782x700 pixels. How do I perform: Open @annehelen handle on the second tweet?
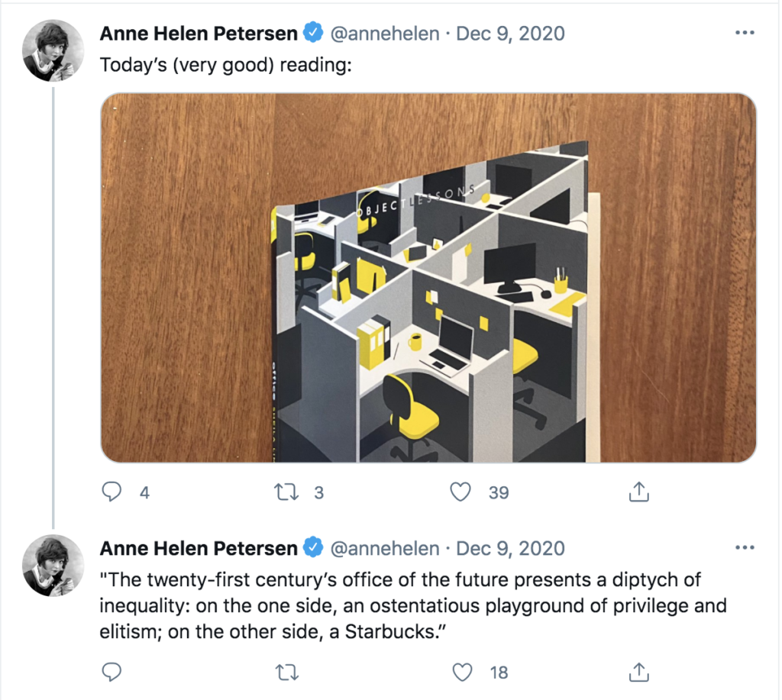385,548
